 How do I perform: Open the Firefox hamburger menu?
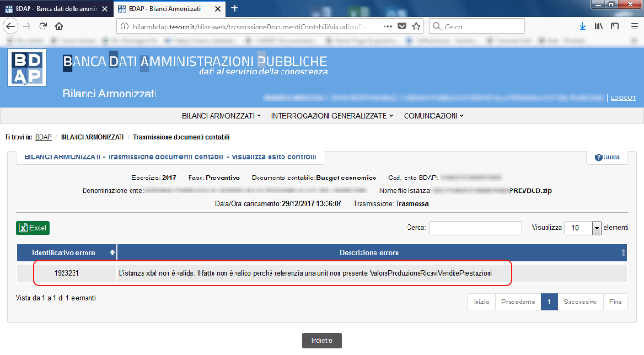634,27
